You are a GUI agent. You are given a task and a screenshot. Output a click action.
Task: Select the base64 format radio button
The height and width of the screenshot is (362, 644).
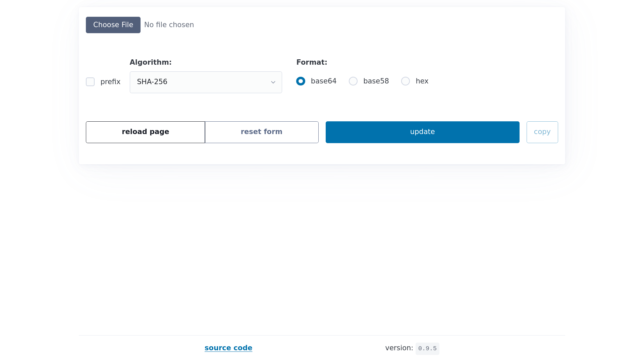301,81
